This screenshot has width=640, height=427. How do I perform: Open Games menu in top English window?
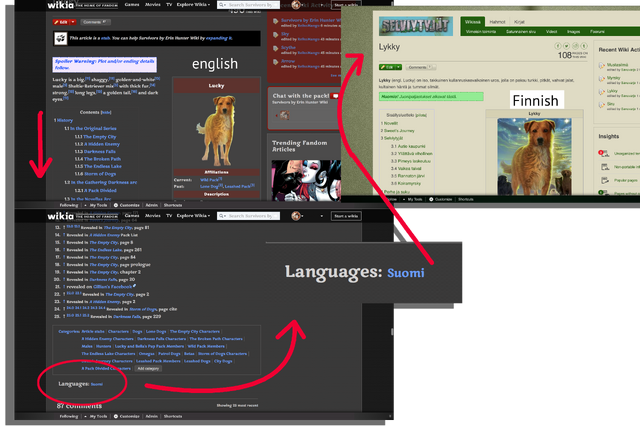132,4
